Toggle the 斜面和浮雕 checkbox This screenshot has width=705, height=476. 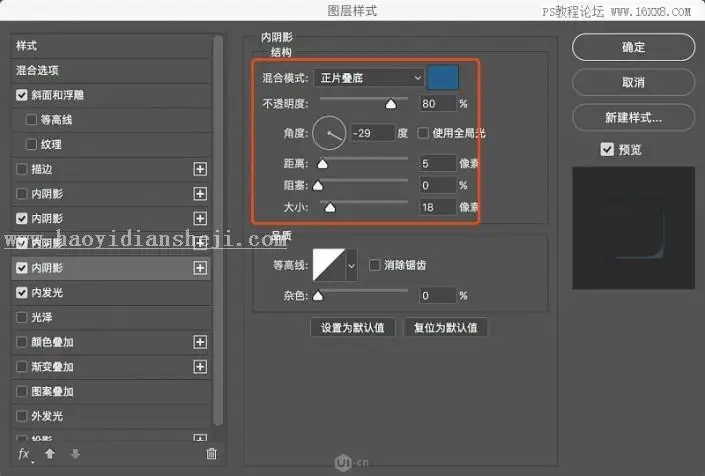(21, 95)
